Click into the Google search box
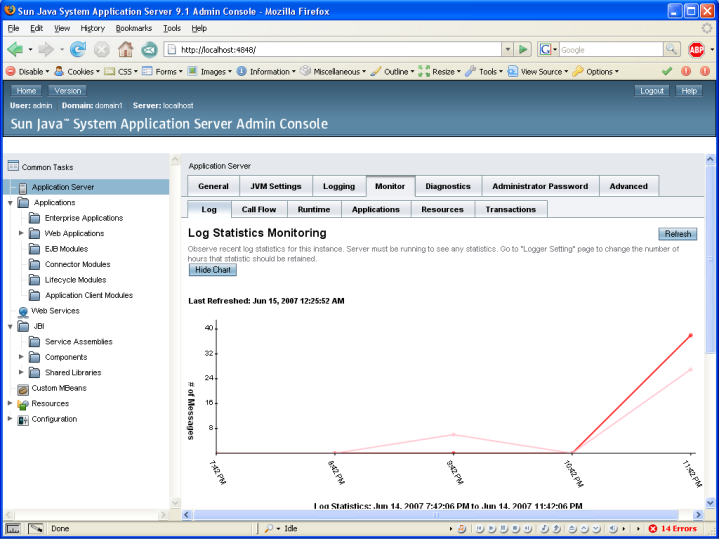The height and width of the screenshot is (539, 719). point(611,50)
